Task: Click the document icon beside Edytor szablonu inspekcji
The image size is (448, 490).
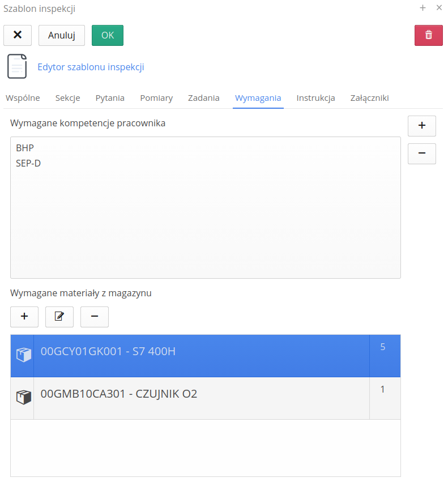Action: point(17,66)
